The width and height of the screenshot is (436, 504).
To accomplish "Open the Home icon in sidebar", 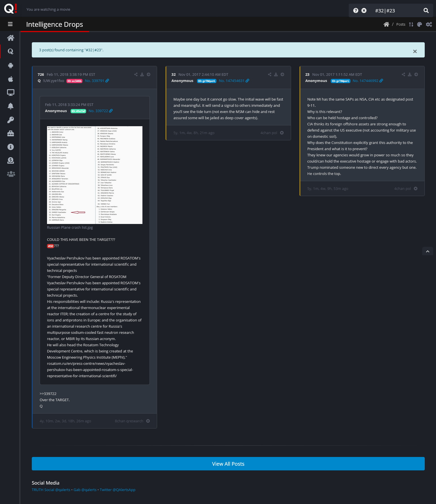I will (x=11, y=38).
